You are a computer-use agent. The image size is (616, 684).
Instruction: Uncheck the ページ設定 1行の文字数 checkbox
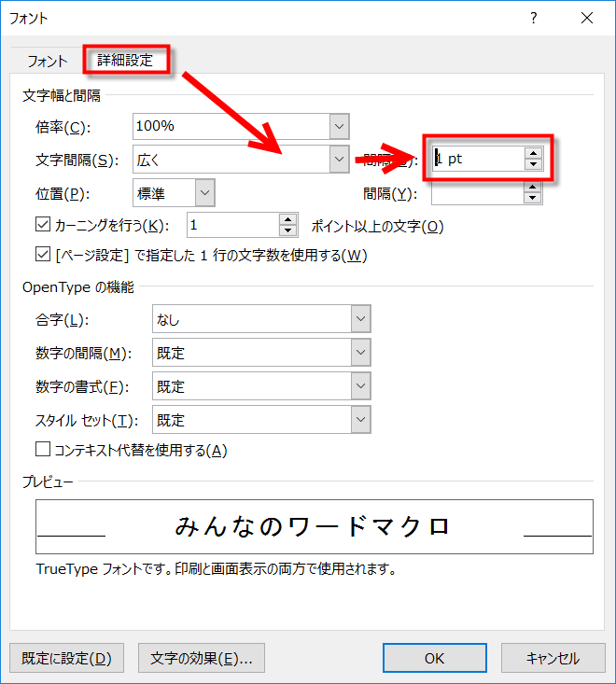(41, 255)
